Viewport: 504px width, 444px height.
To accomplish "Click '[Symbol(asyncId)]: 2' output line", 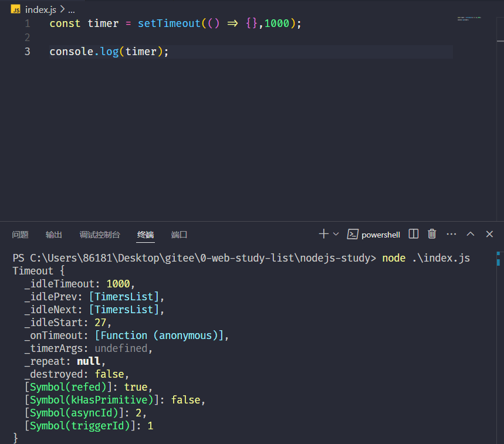I will pos(86,413).
